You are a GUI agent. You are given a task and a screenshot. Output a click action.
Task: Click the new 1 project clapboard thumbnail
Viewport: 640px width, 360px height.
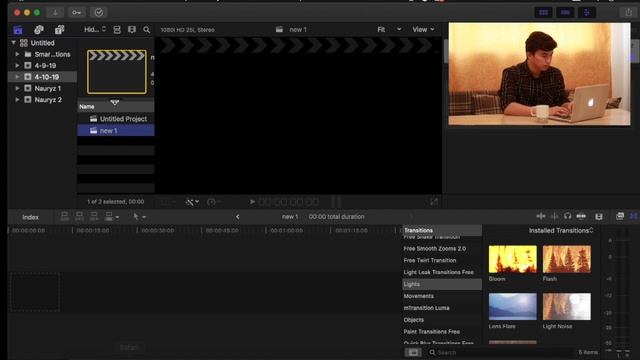point(117,72)
